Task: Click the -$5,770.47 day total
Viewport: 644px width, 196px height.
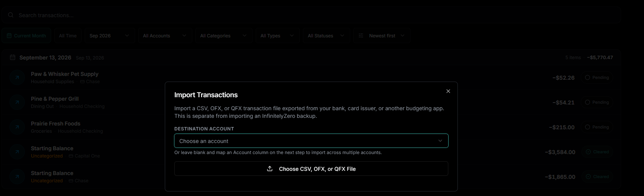Action: click(600, 58)
